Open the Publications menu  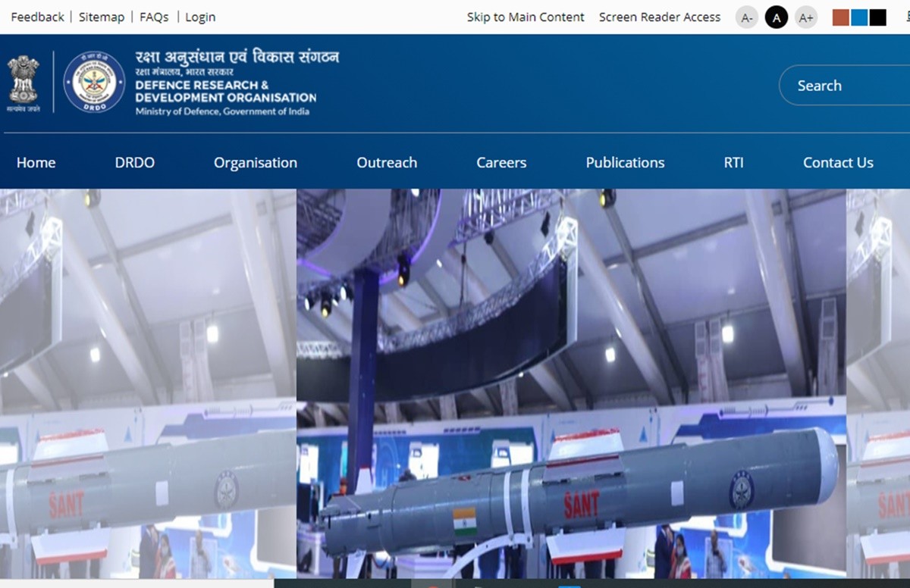point(625,162)
